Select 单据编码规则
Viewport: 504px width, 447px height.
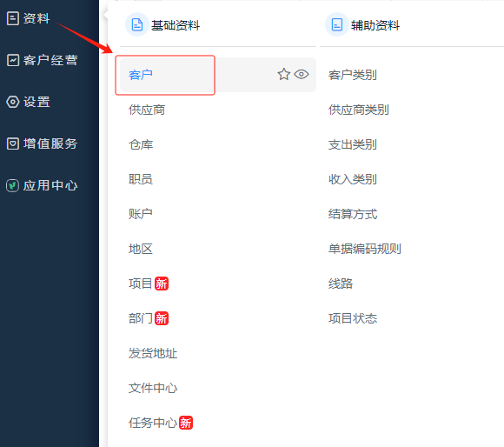365,249
